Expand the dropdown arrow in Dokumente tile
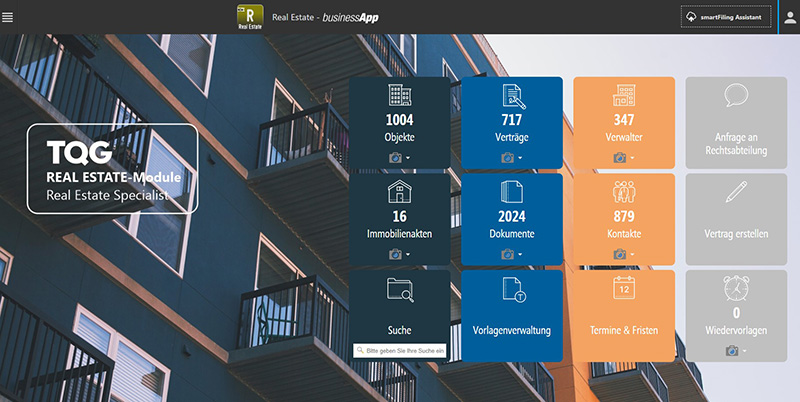The width and height of the screenshot is (800, 402). [520, 255]
